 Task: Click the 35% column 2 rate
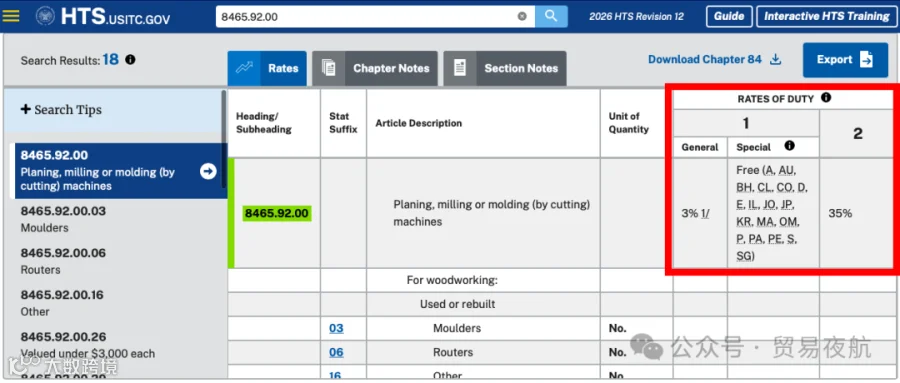(x=840, y=214)
